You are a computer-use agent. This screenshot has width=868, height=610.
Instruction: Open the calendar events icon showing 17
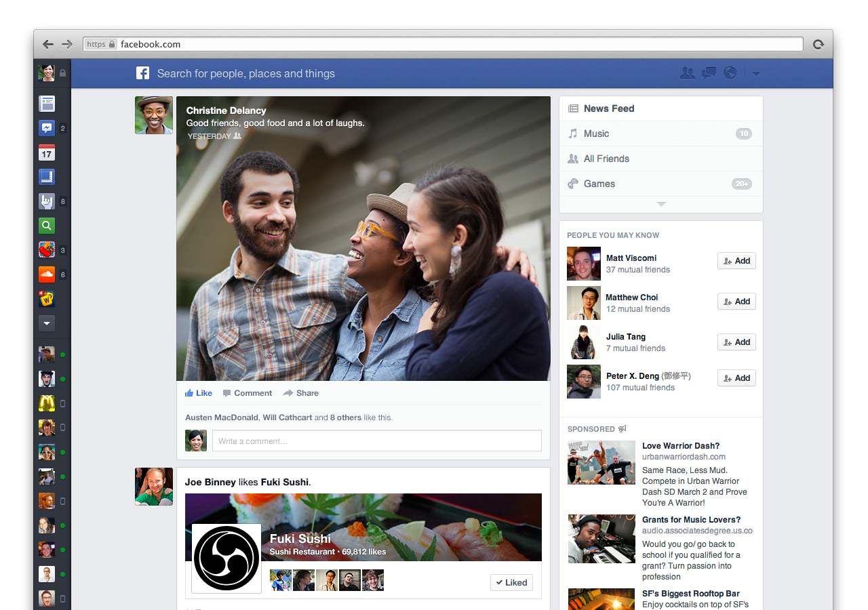(x=46, y=152)
